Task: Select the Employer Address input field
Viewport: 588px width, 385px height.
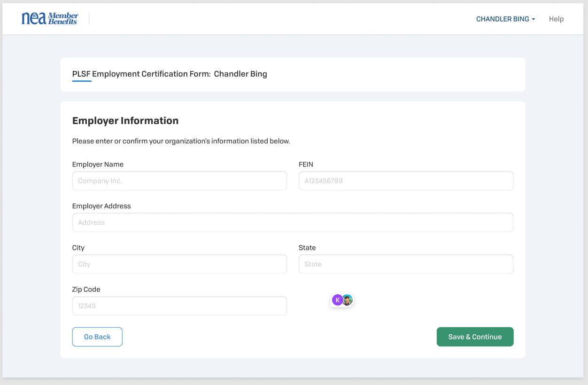Action: point(293,222)
